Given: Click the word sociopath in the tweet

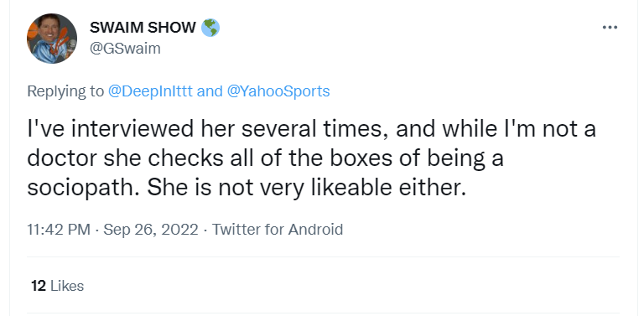Looking at the screenshot, I should pos(80,189).
